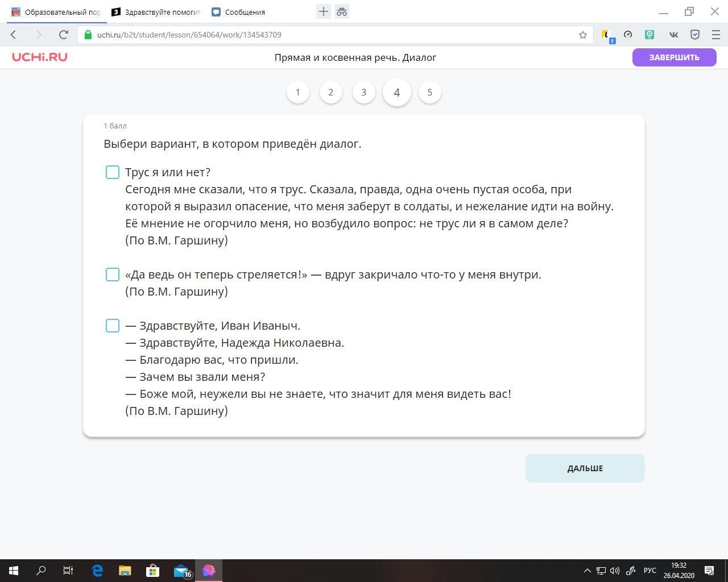Open Windows search from taskbar

(41, 571)
